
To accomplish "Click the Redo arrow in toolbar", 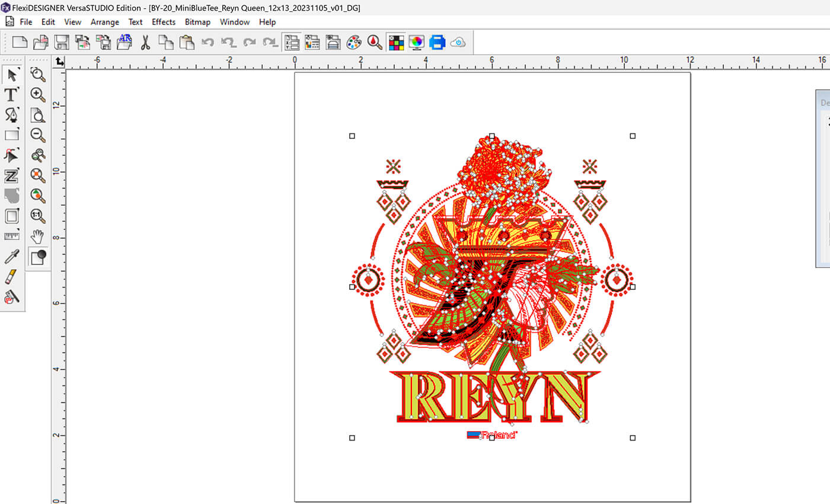I will 250,42.
